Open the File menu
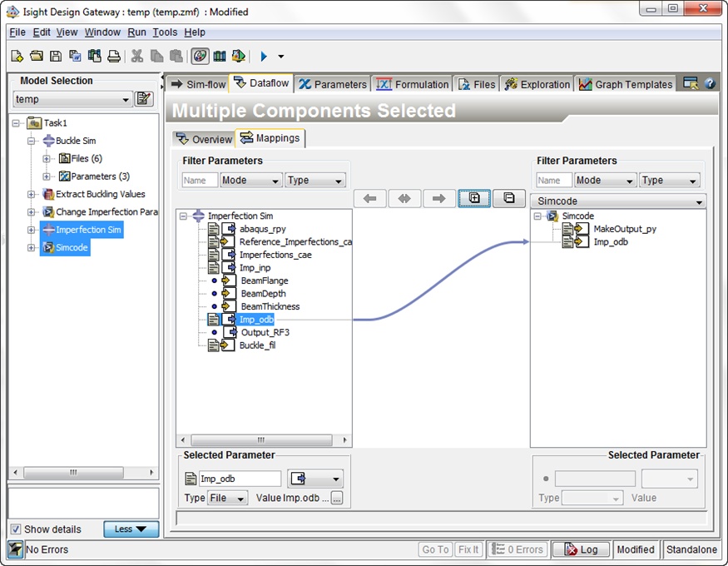 [17, 32]
